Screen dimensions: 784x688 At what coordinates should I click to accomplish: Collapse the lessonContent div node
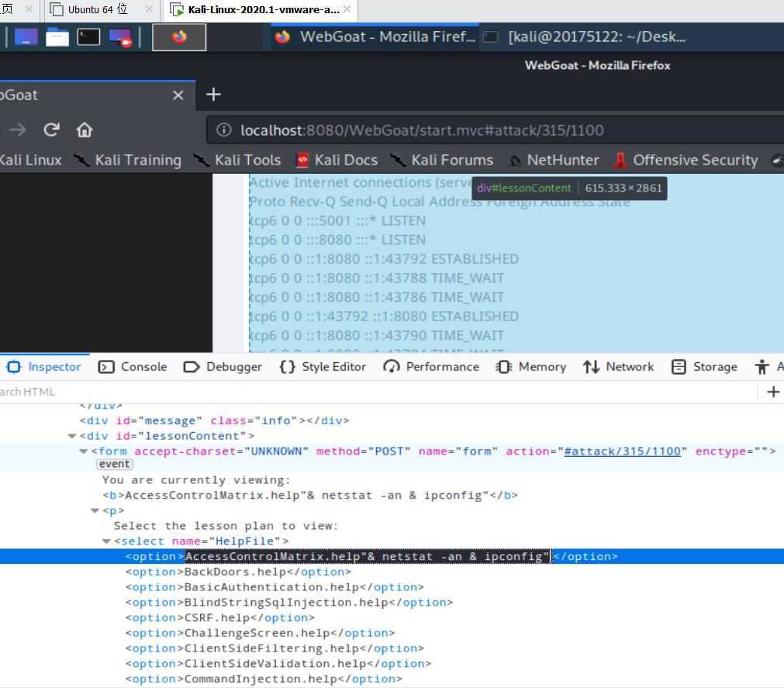(x=72, y=437)
